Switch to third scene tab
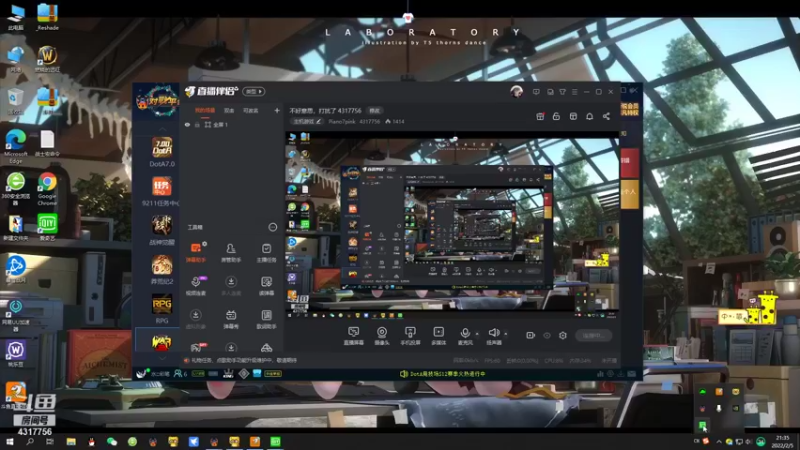This screenshot has width=800, height=450. click(x=251, y=110)
